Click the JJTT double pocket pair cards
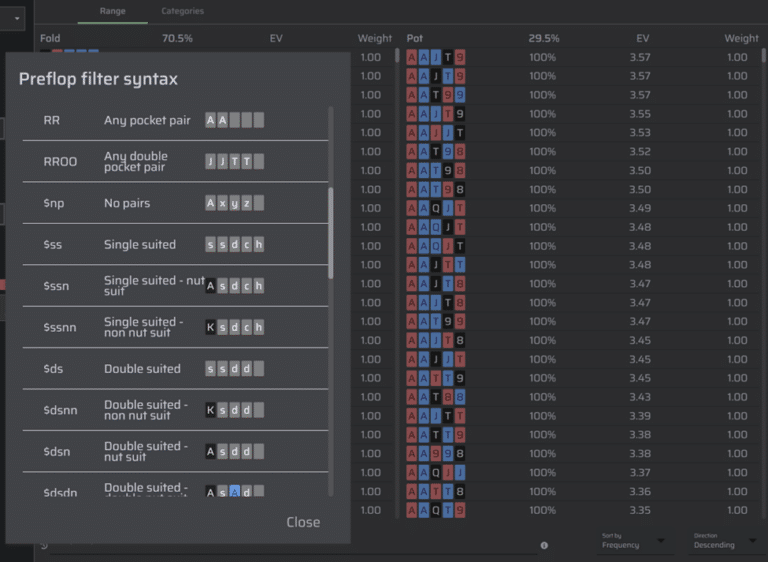This screenshot has height=562, width=768. tap(235, 162)
